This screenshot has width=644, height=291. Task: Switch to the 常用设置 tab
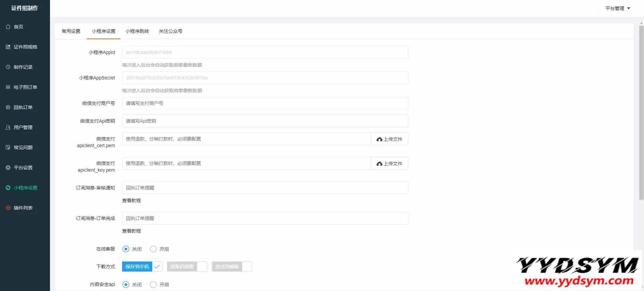pos(71,31)
